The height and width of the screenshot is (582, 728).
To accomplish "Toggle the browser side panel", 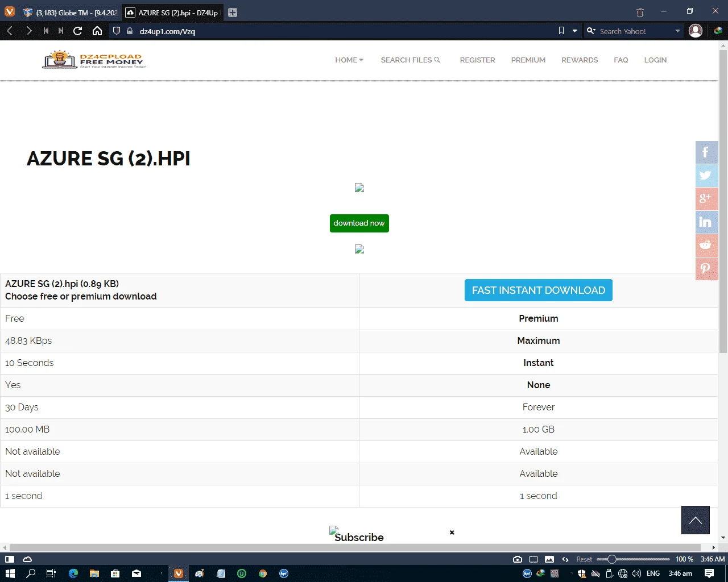I will [x=10, y=559].
